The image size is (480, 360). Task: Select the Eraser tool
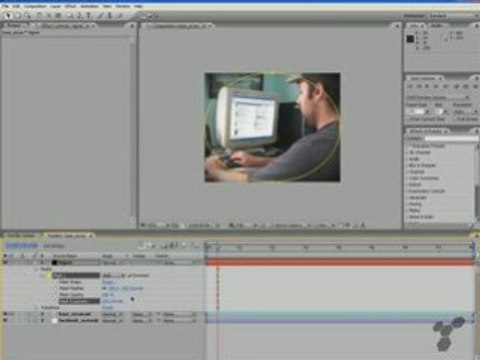pyautogui.click(x=119, y=15)
